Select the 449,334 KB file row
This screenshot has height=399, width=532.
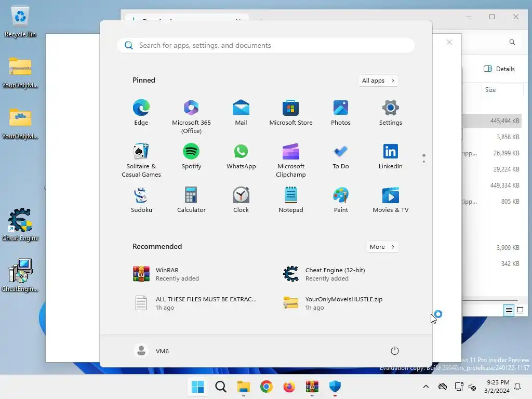(x=491, y=185)
